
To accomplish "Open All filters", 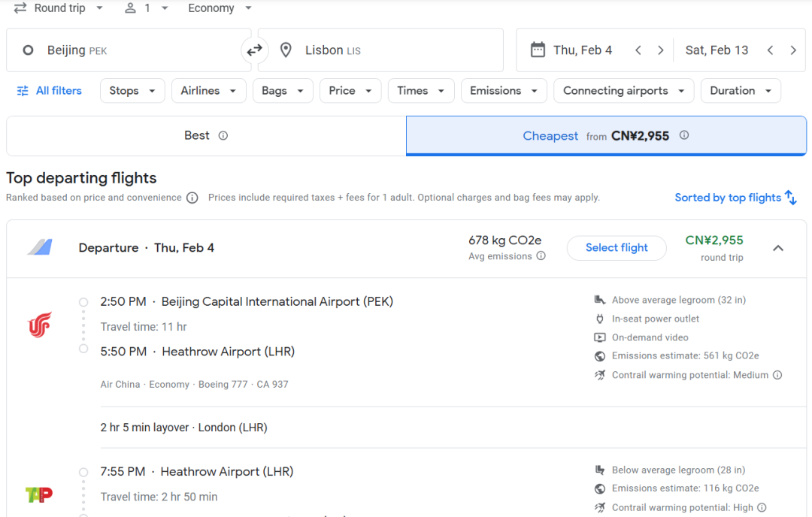I will click(x=49, y=91).
